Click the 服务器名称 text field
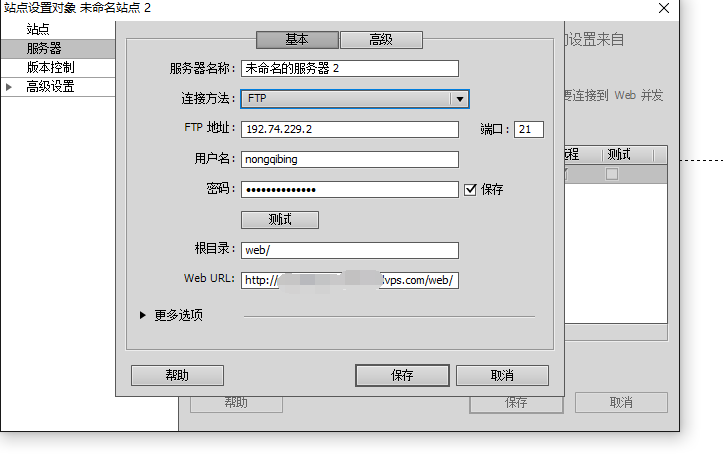The height and width of the screenshot is (462, 723). click(349, 69)
